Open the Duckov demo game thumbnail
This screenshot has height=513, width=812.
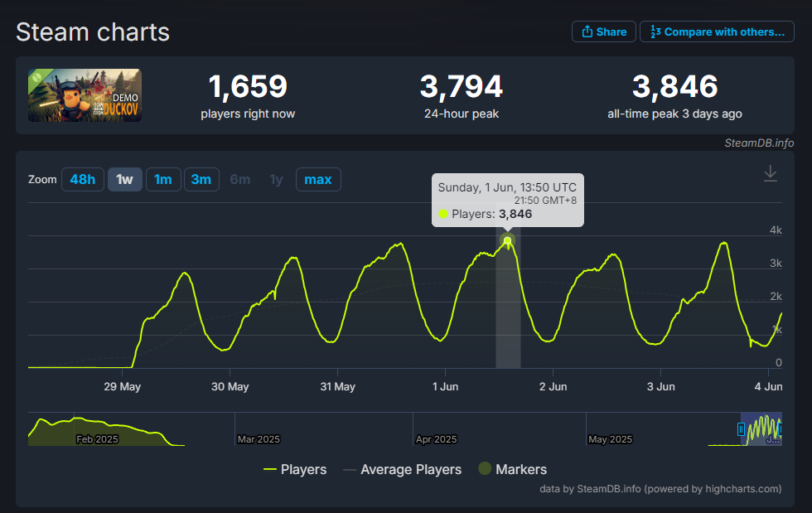tap(85, 95)
